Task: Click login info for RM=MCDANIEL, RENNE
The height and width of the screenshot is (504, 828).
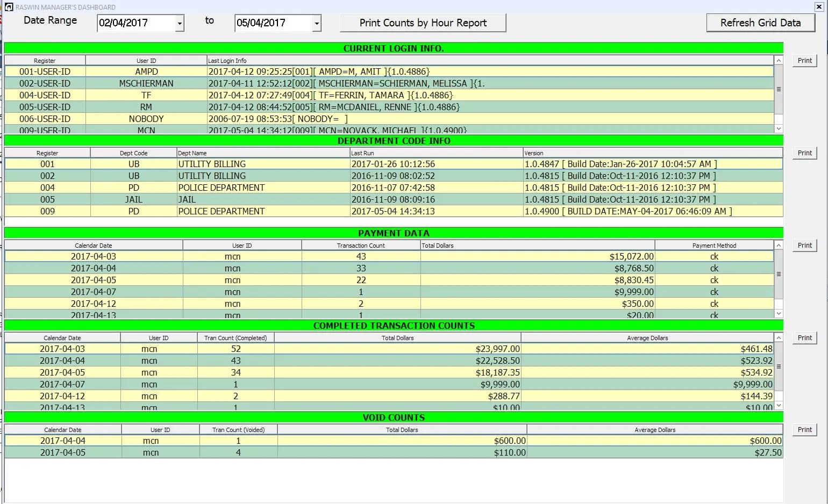Action: point(490,107)
